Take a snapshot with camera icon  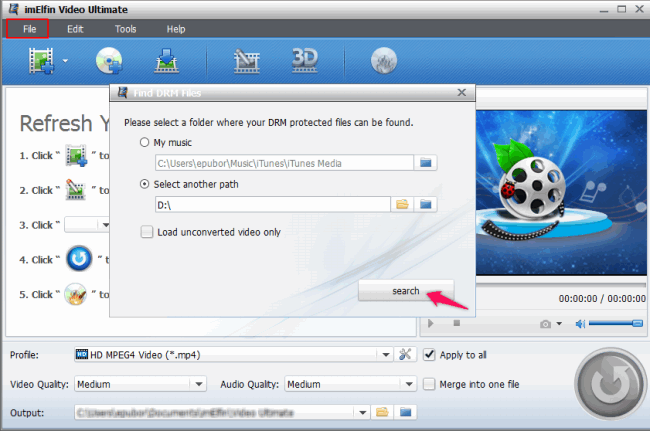(x=546, y=324)
